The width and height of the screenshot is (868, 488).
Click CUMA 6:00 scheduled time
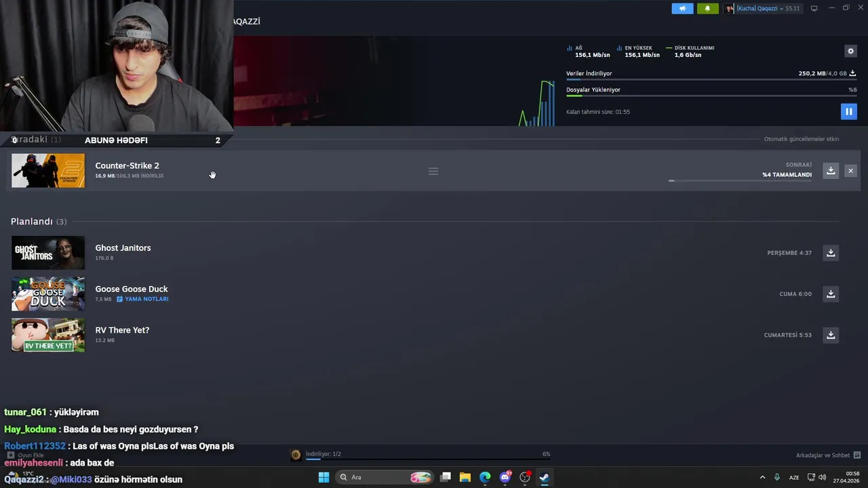click(x=795, y=294)
